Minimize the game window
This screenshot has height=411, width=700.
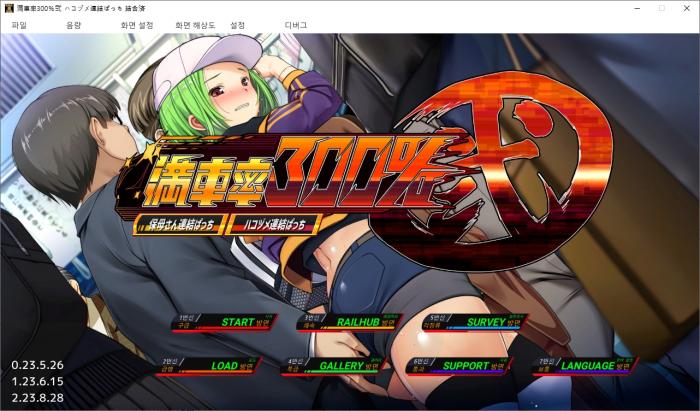(638, 8)
